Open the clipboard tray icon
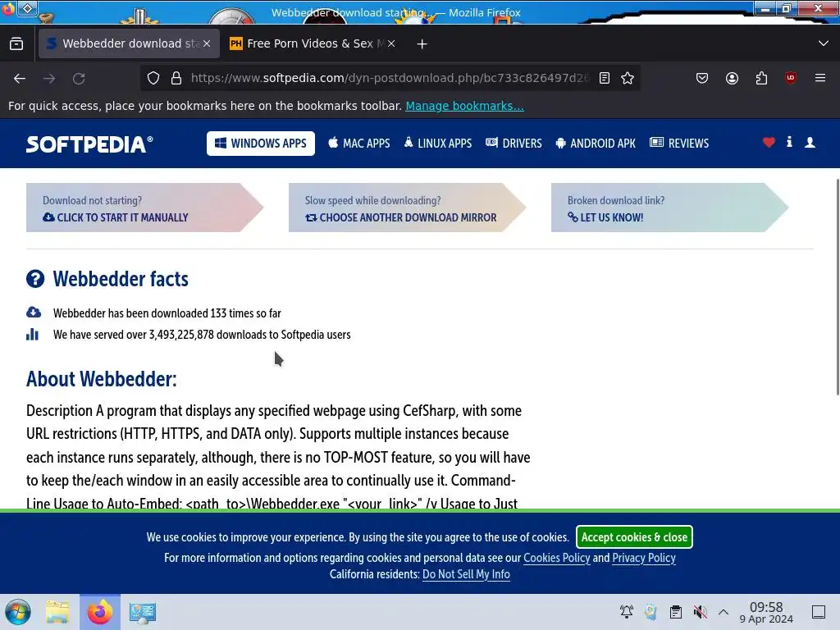 click(676, 612)
